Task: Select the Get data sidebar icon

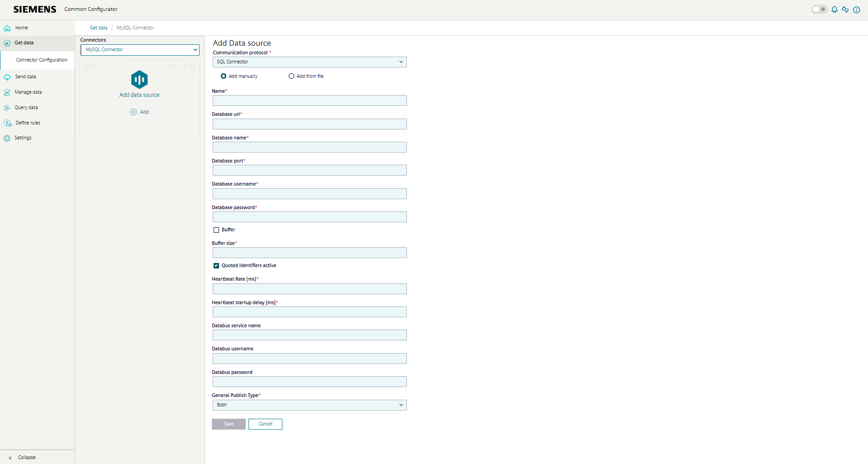Action: [x=7, y=43]
